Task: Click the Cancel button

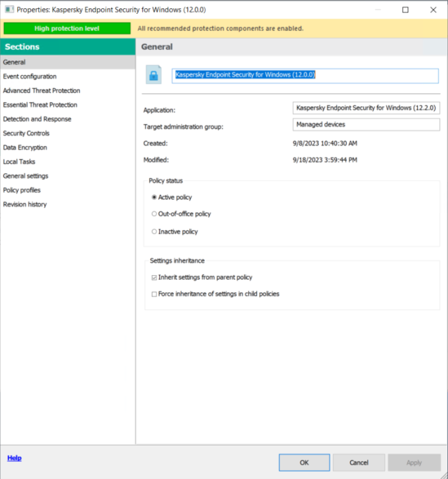Action: click(x=359, y=463)
